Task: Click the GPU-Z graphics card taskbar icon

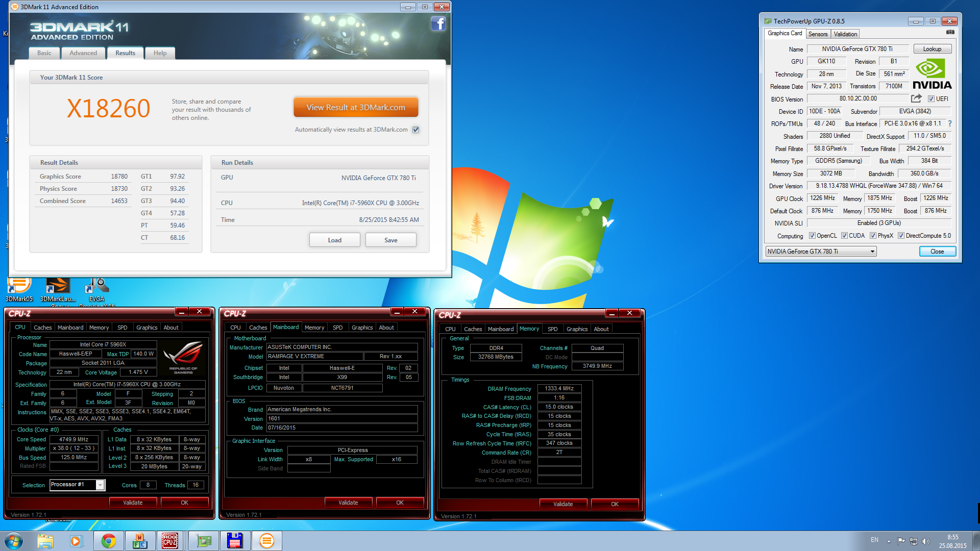Action: 204,541
